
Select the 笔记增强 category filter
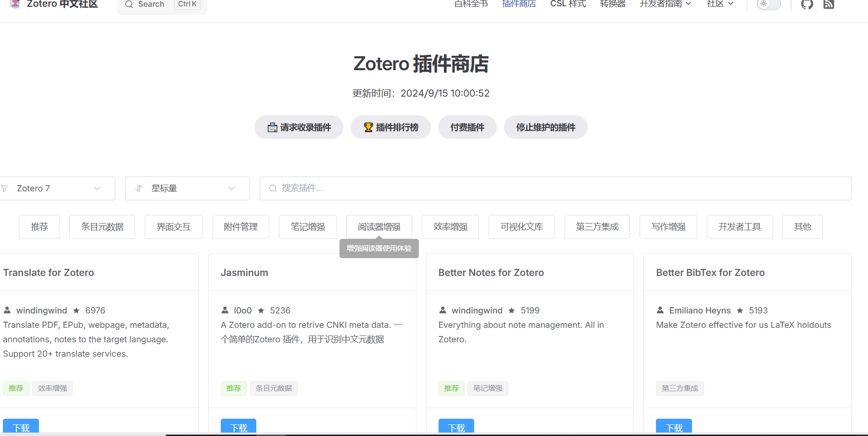click(308, 227)
